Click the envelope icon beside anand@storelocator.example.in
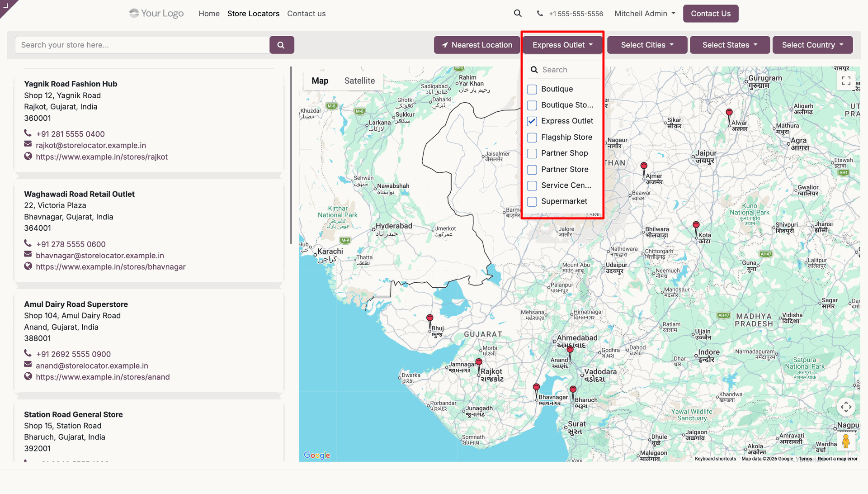 coord(28,365)
